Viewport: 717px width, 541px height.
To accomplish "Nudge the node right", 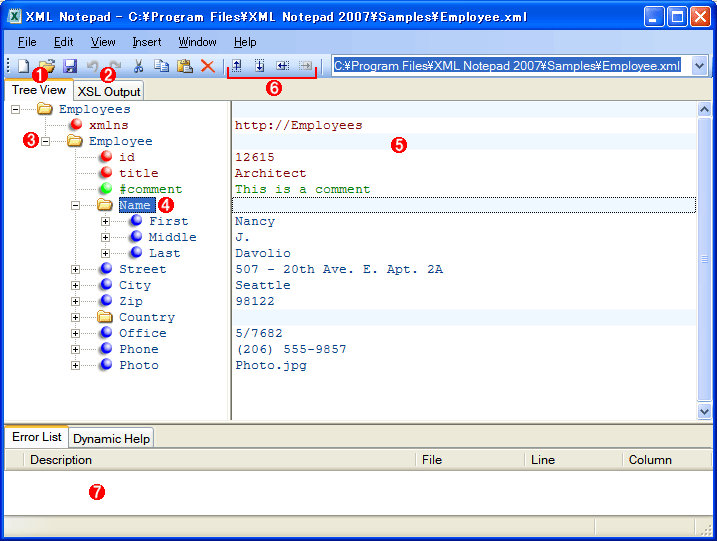I will (x=305, y=66).
